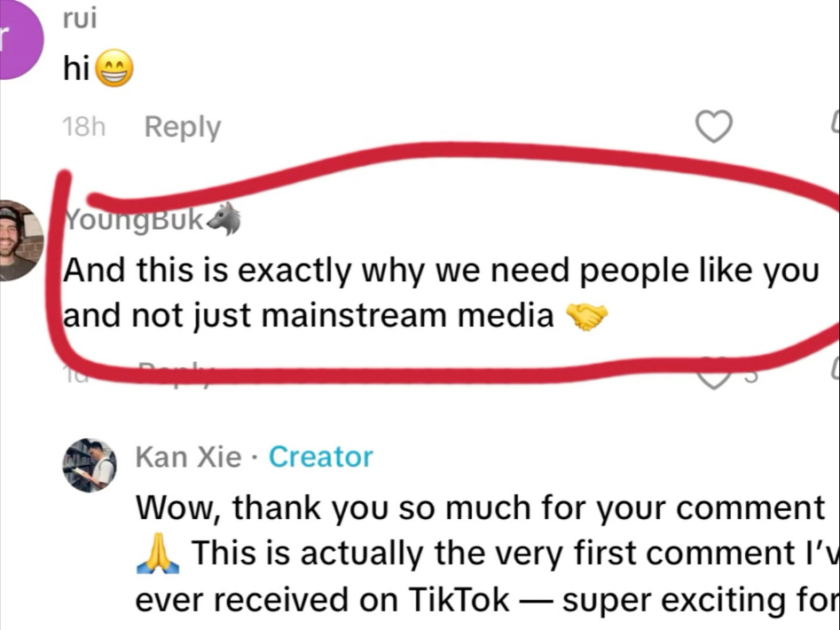840x630 pixels.
Task: Reply to YoungBuk's comment
Action: point(177,372)
